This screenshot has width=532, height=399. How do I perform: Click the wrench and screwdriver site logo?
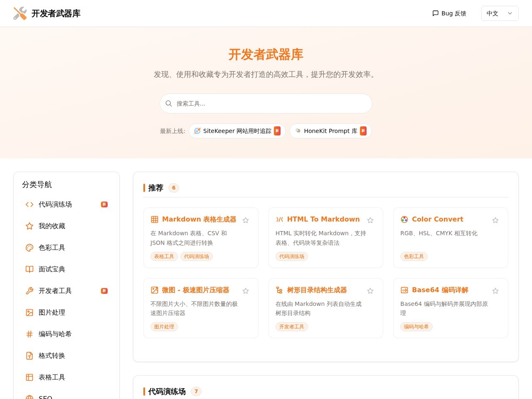pyautogui.click(x=20, y=13)
